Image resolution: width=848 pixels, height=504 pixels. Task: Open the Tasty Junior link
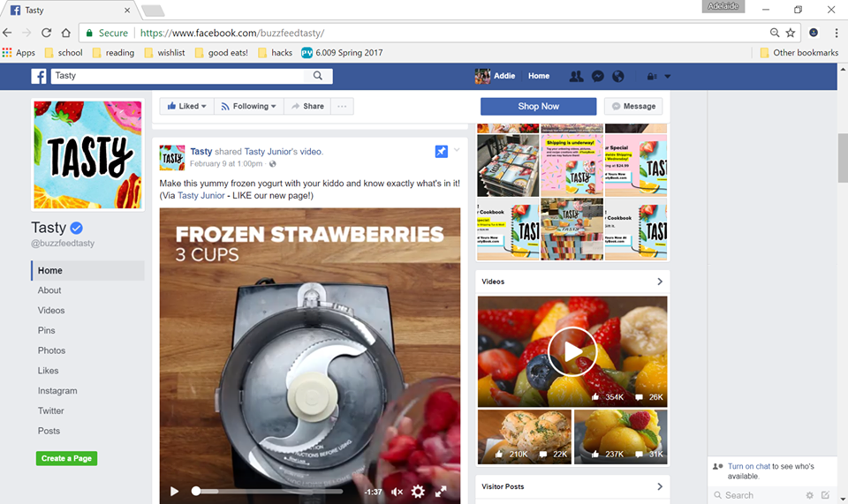point(201,196)
